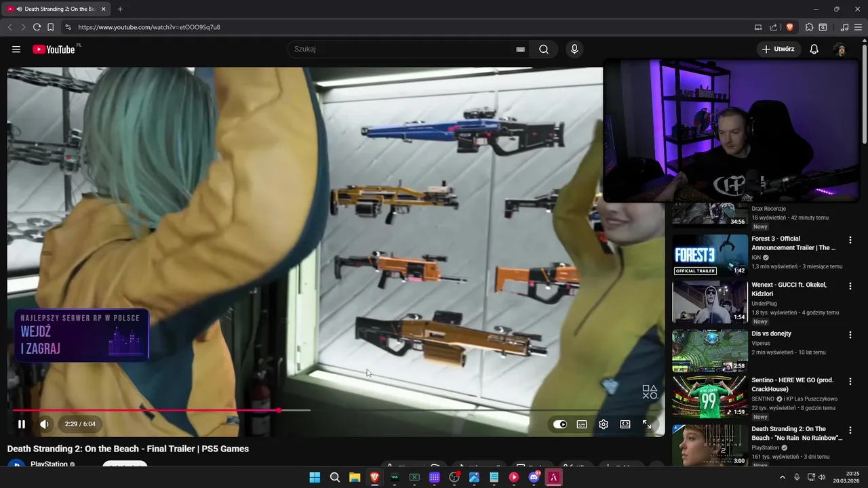
Task: Go back in browser history
Action: (x=9, y=27)
